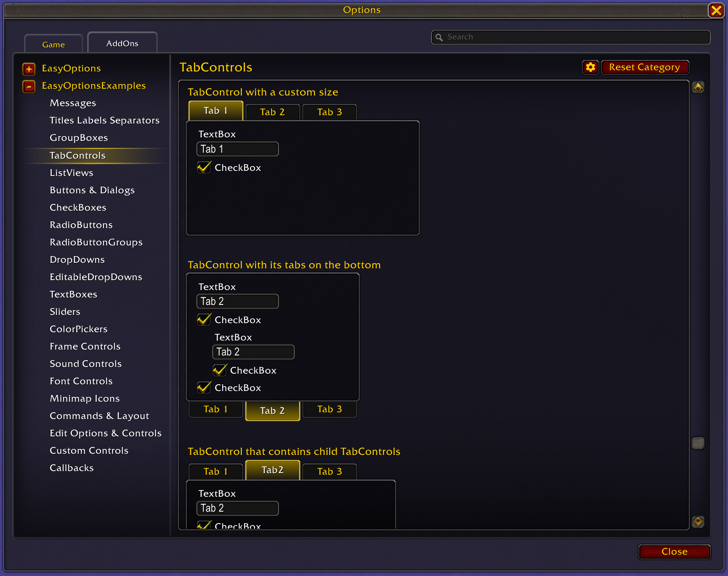The width and height of the screenshot is (728, 576).
Task: Uncheck CheckBox in the custom size TabControl
Action: pyautogui.click(x=204, y=167)
